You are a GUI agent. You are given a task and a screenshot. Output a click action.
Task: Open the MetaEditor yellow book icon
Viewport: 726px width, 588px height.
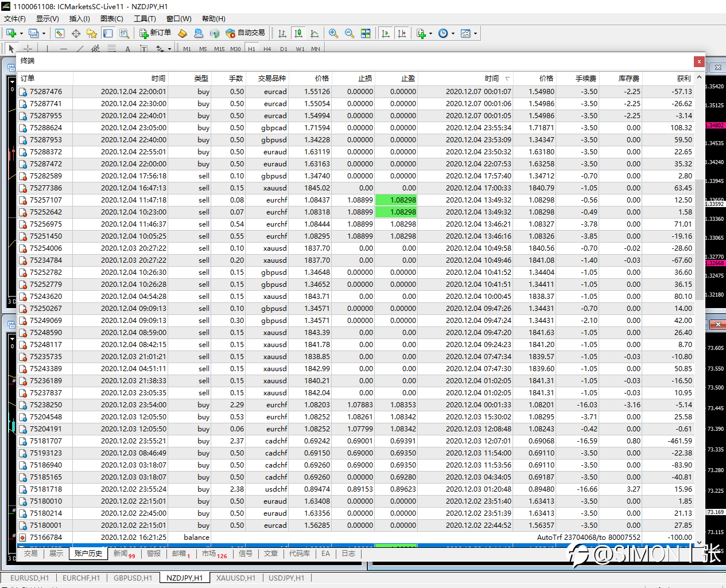click(x=183, y=33)
